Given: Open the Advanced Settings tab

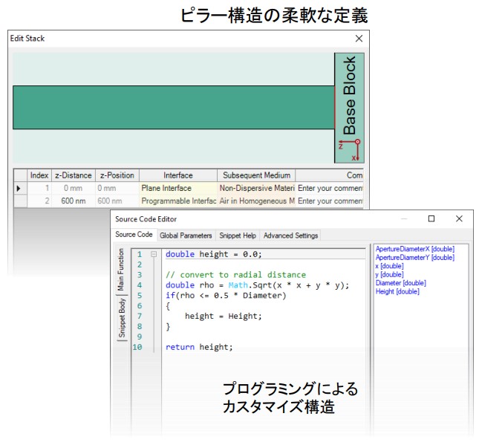Looking at the screenshot, I should (x=290, y=236).
